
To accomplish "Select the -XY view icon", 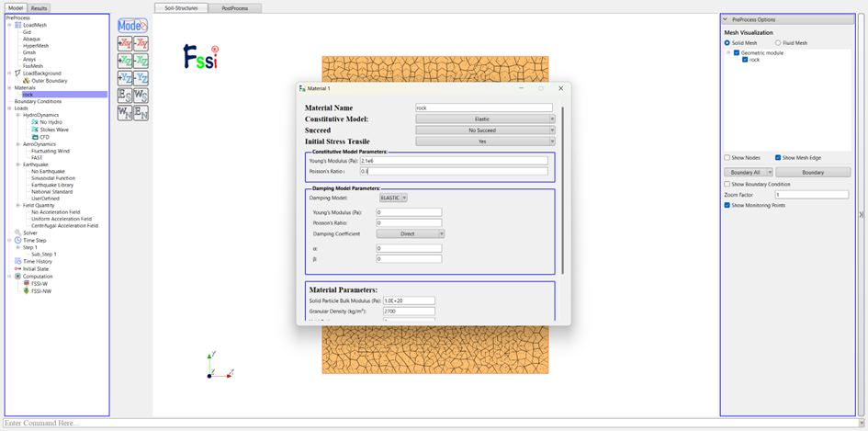I will coord(141,43).
